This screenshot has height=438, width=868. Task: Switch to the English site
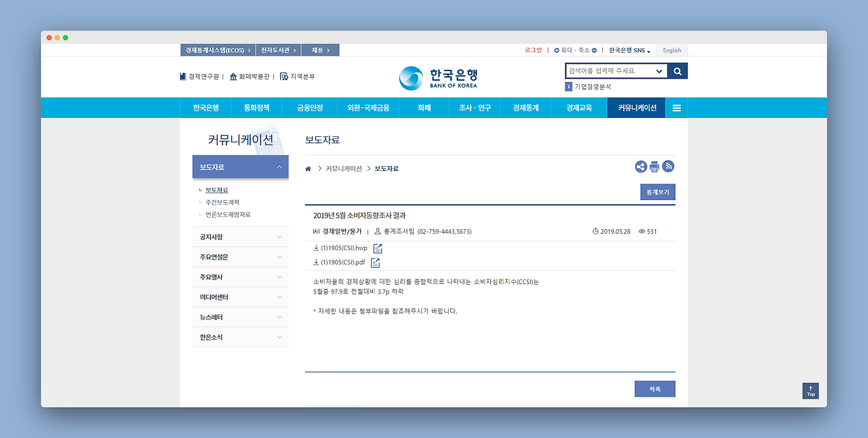tap(672, 50)
